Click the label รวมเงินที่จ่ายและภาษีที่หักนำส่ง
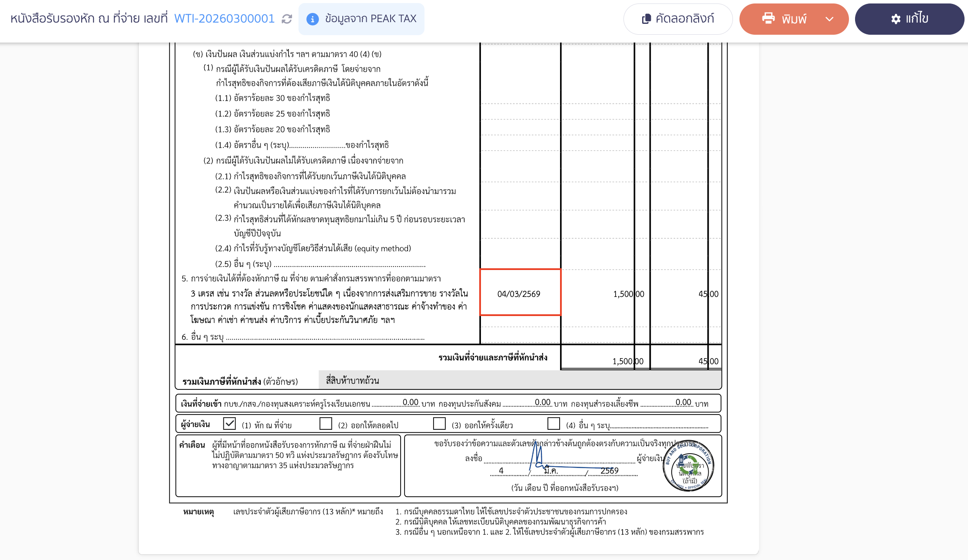The image size is (968, 560). click(493, 358)
